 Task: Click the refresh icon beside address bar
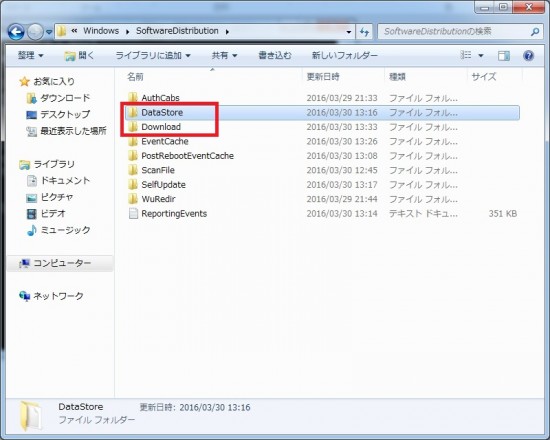pyautogui.click(x=365, y=32)
